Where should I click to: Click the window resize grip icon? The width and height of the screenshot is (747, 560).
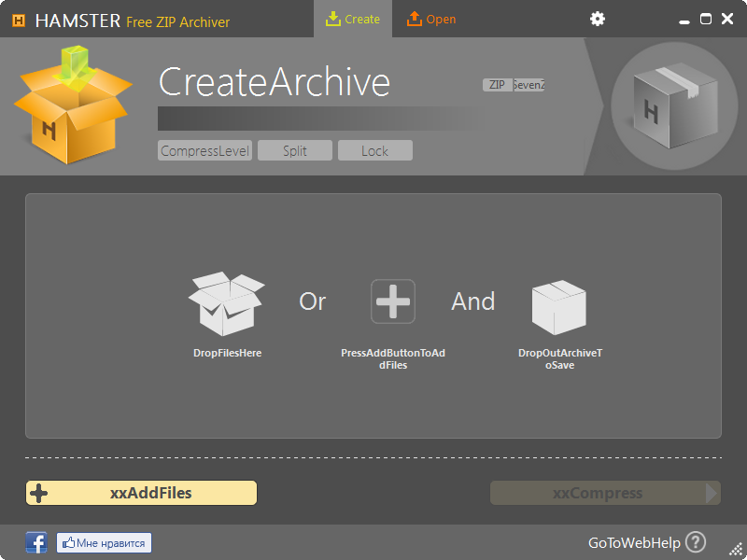736,549
